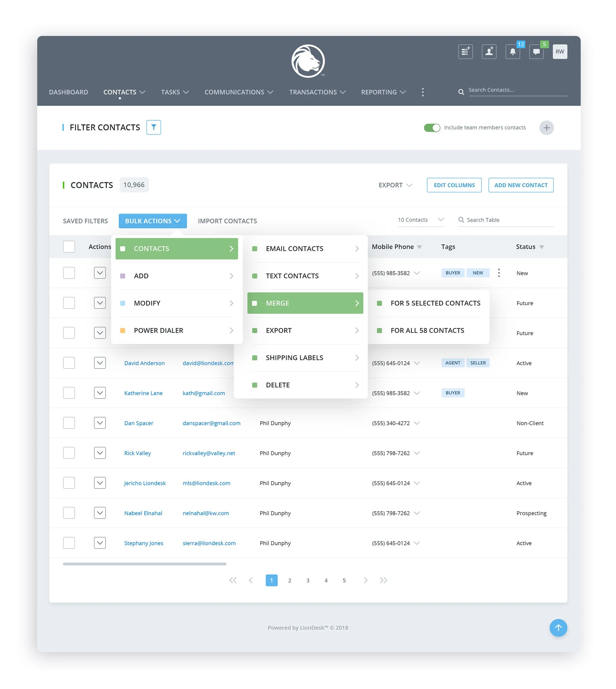Toggle Include team members contacts switch
Image resolution: width=616 pixels, height=689 pixels.
coord(432,128)
